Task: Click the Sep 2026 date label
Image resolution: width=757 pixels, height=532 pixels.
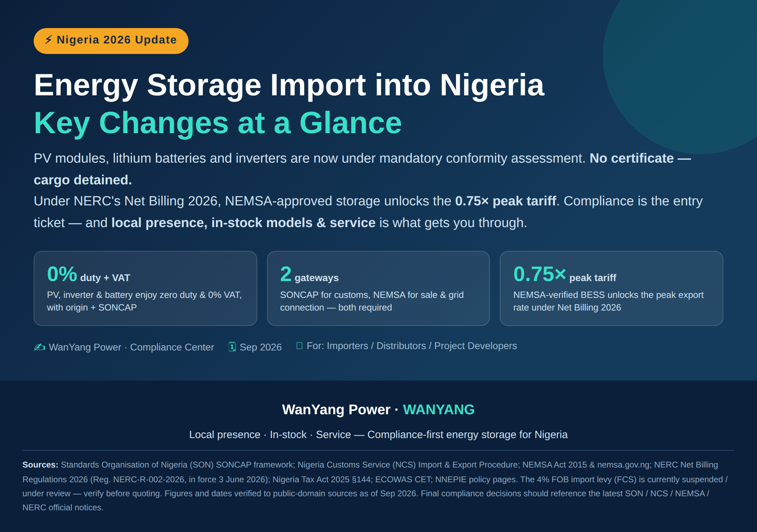Action: coord(261,347)
